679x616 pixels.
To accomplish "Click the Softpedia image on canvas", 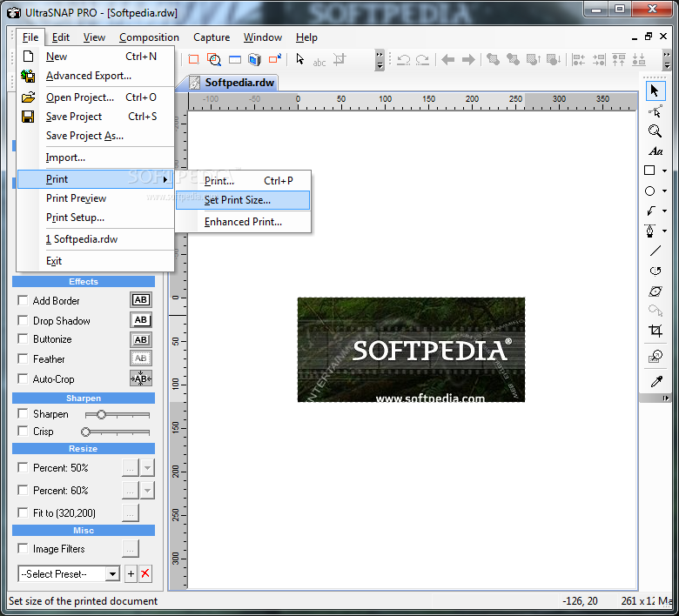I will pos(411,350).
